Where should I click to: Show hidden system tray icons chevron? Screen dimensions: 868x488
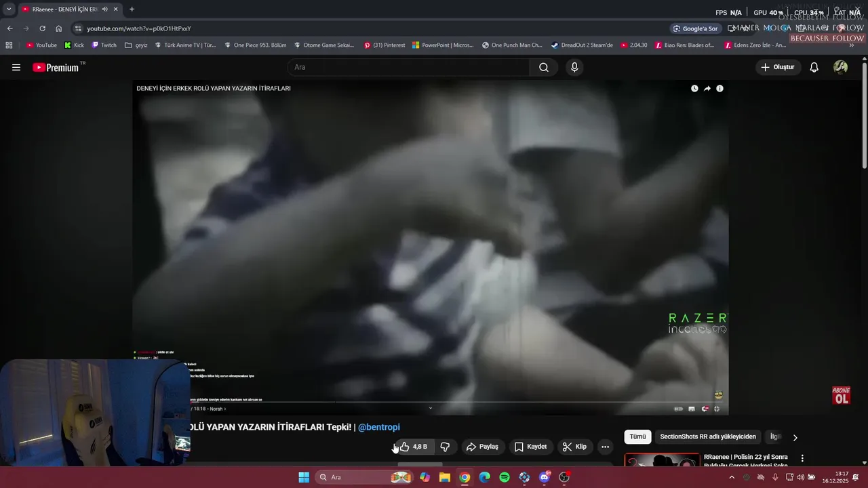(731, 477)
